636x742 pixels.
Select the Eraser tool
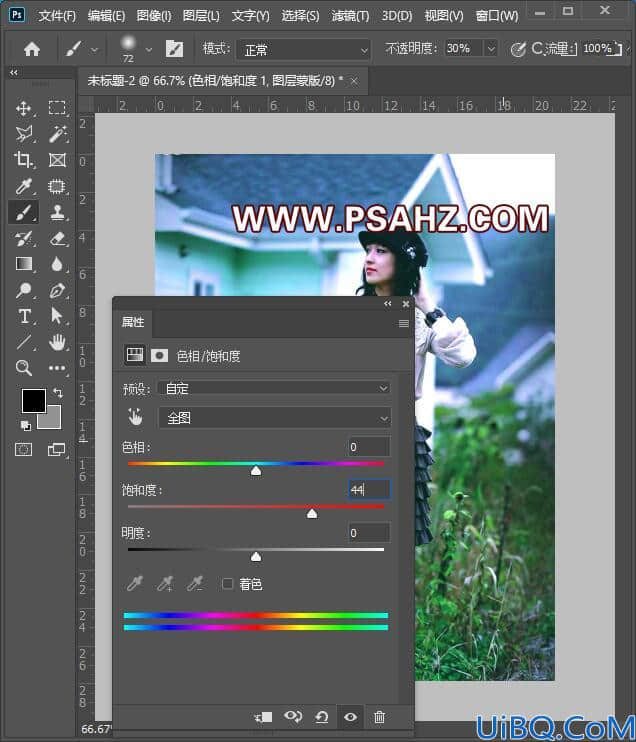[57, 238]
